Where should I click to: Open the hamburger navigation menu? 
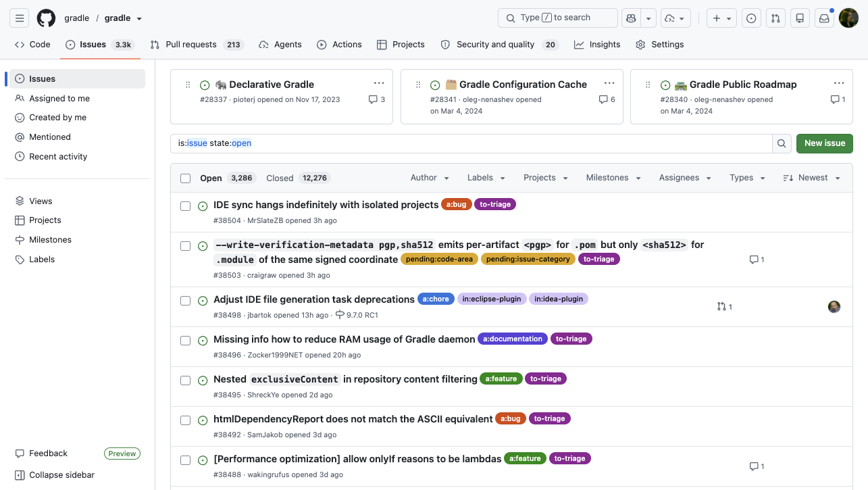point(19,18)
